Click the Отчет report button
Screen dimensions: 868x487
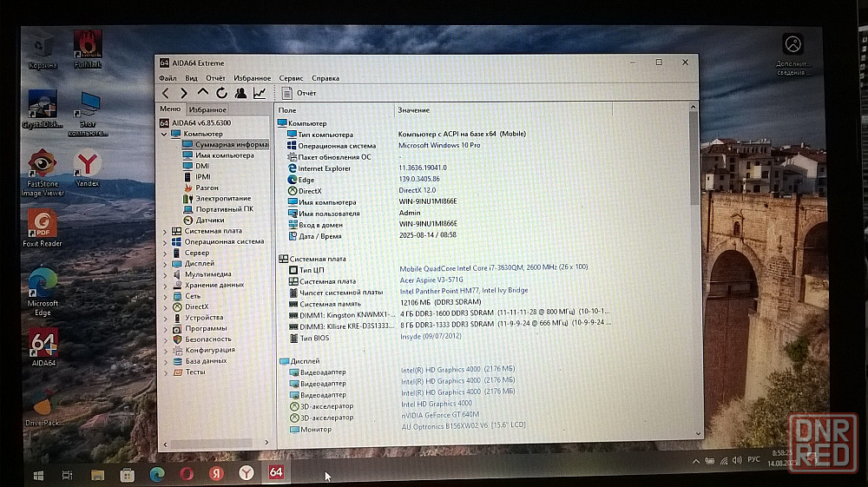tap(299, 93)
